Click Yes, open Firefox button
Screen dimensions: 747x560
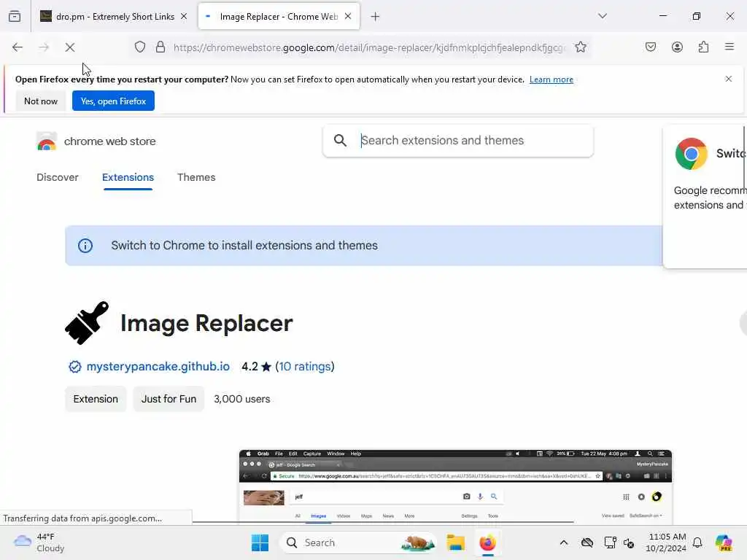(x=113, y=101)
